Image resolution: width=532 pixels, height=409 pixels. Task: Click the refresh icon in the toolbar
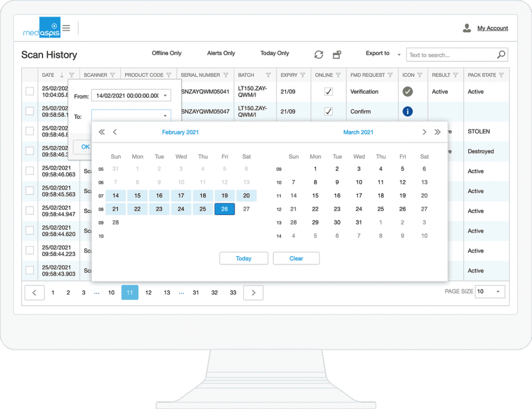click(318, 54)
